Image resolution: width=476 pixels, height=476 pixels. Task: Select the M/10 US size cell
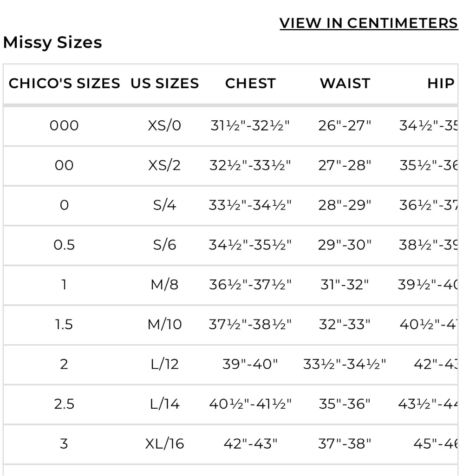click(164, 324)
